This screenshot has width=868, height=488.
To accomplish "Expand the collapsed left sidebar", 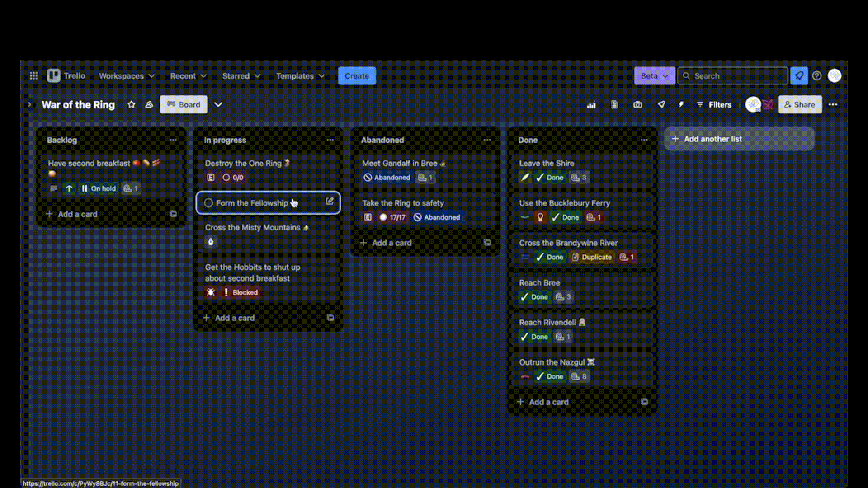I will [x=29, y=105].
